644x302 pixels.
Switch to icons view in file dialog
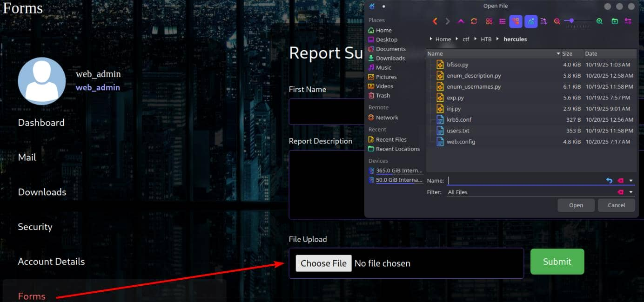coord(489,21)
